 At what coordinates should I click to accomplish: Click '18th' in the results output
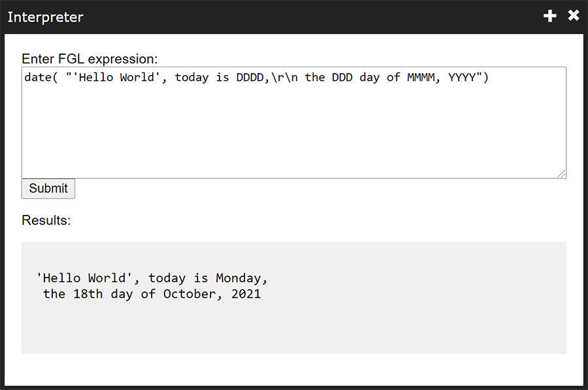click(88, 294)
